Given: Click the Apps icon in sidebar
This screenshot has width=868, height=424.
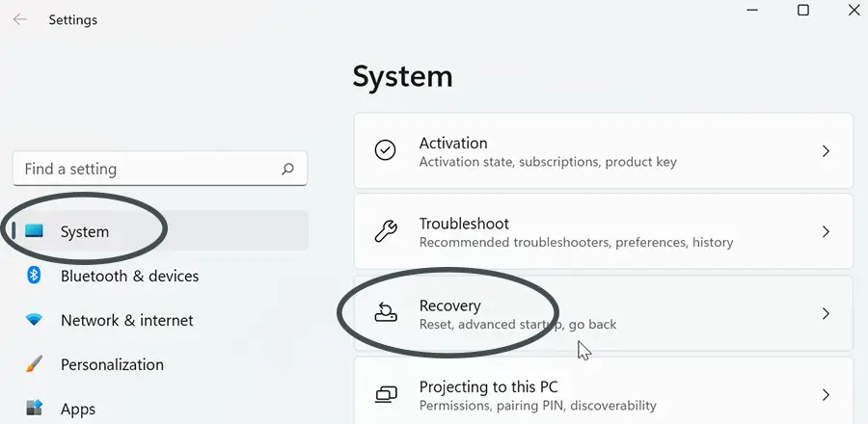Looking at the screenshot, I should [x=34, y=408].
